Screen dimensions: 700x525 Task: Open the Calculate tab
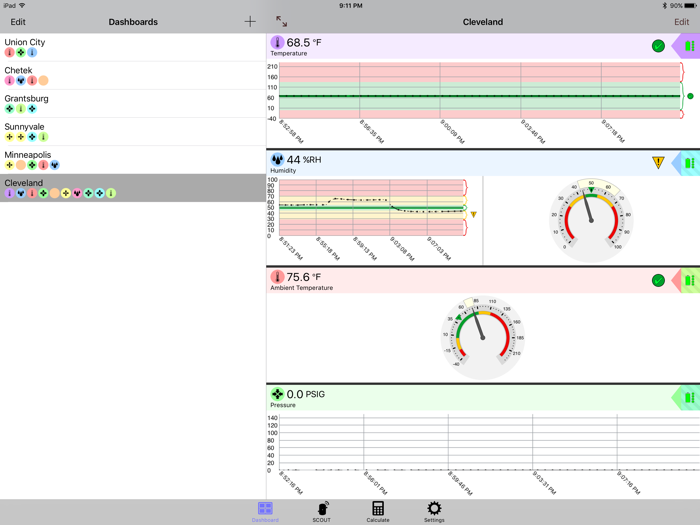point(378,512)
